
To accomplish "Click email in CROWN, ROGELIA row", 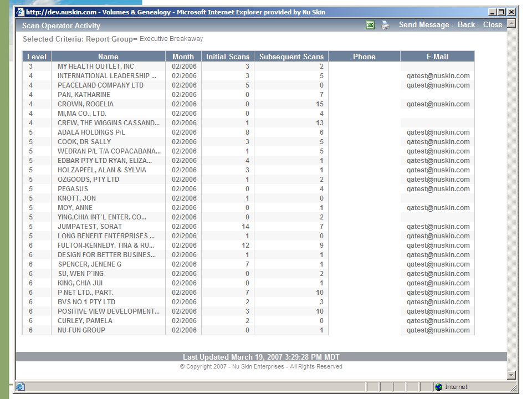I will [x=438, y=104].
